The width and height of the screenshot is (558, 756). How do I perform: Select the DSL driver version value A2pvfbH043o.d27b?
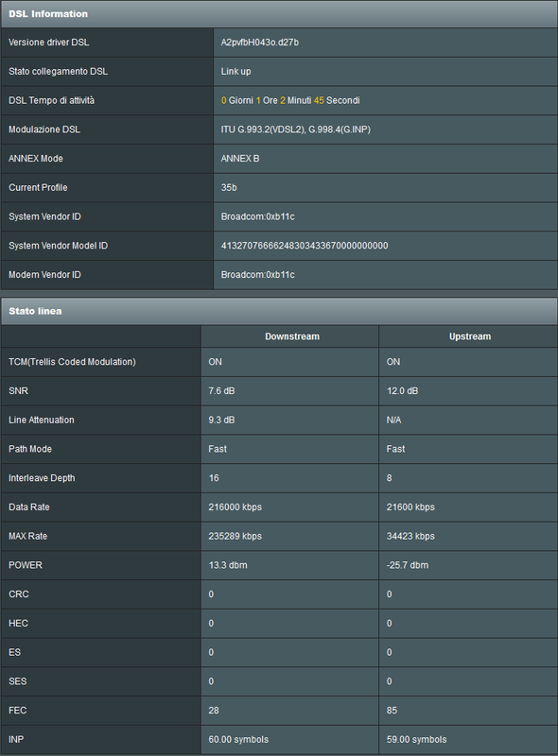point(260,43)
